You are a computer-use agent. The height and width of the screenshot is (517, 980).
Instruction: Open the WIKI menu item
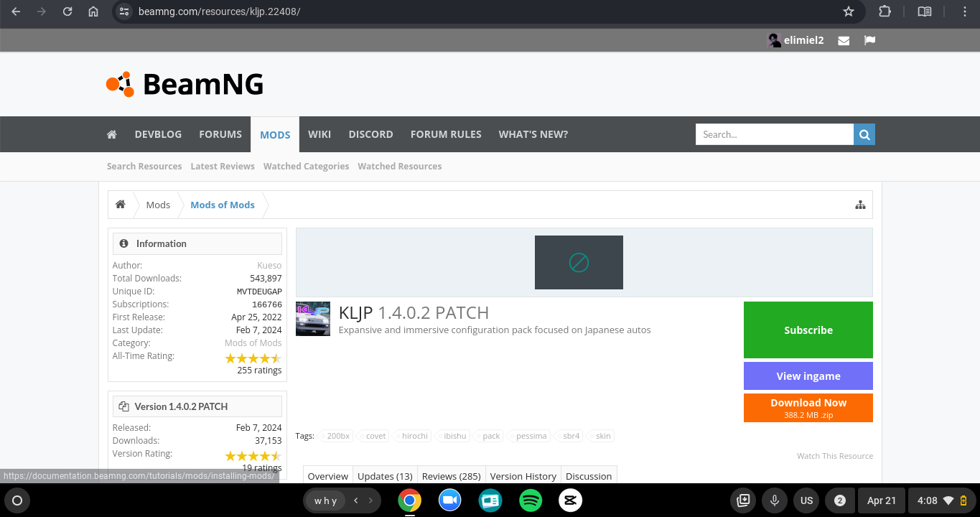click(x=319, y=134)
